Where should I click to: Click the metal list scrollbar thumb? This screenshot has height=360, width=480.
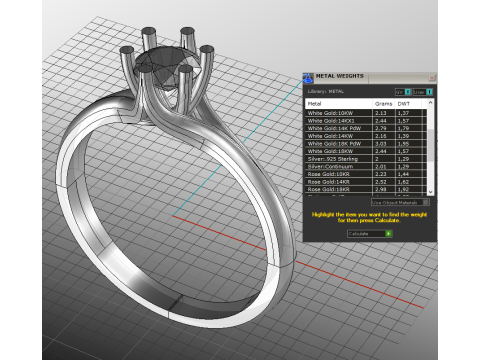pyautogui.click(x=431, y=145)
